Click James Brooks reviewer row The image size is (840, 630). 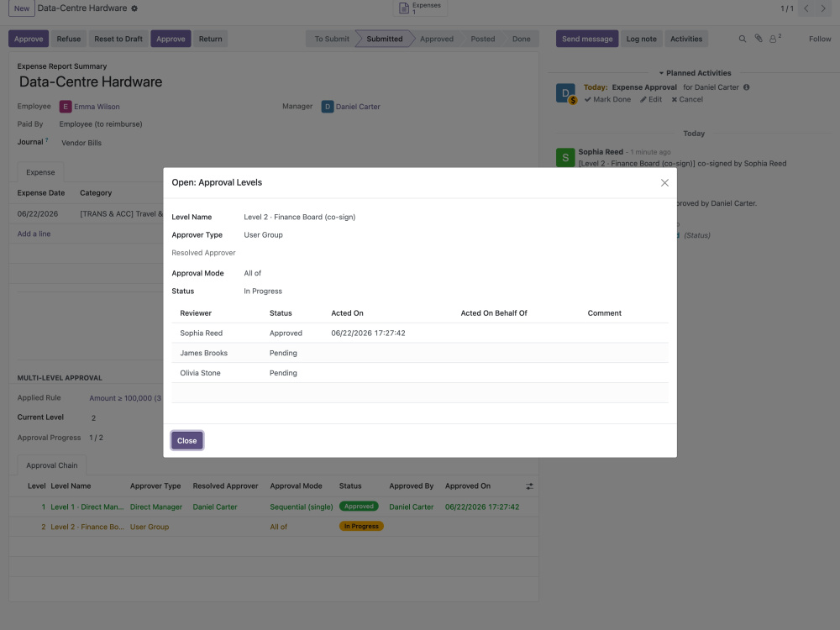click(420, 353)
